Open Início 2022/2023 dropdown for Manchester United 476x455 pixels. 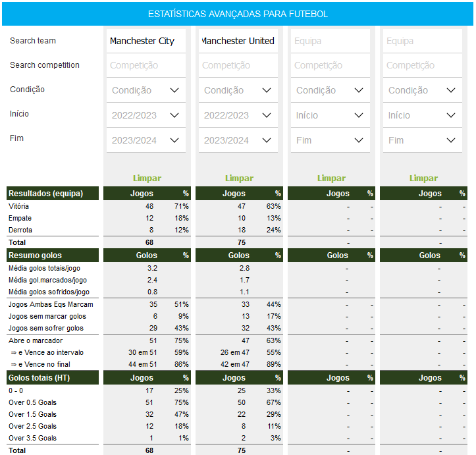[x=238, y=115]
